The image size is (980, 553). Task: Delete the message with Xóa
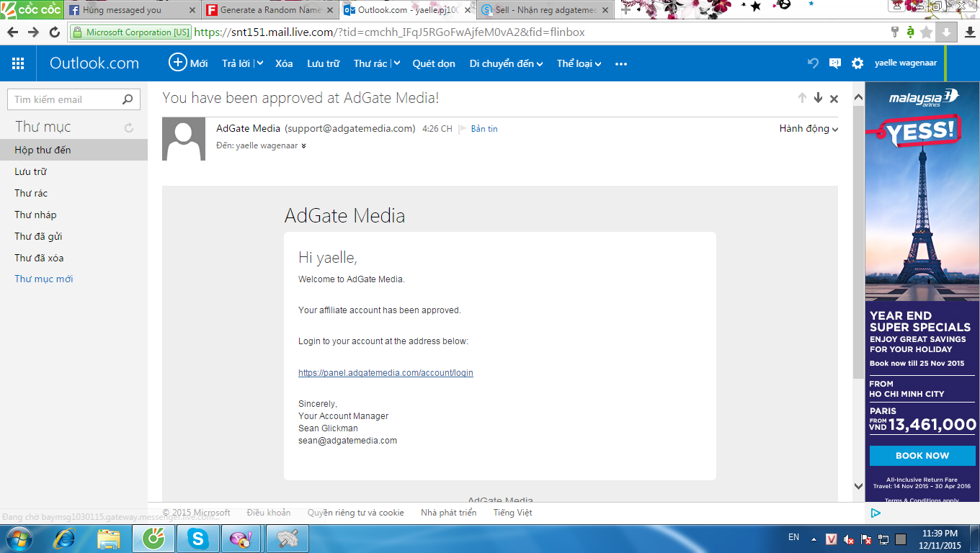click(284, 63)
